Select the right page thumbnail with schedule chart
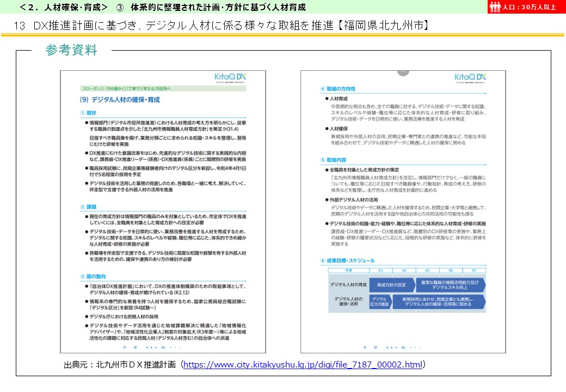This screenshot has height=392, width=566. click(403, 212)
